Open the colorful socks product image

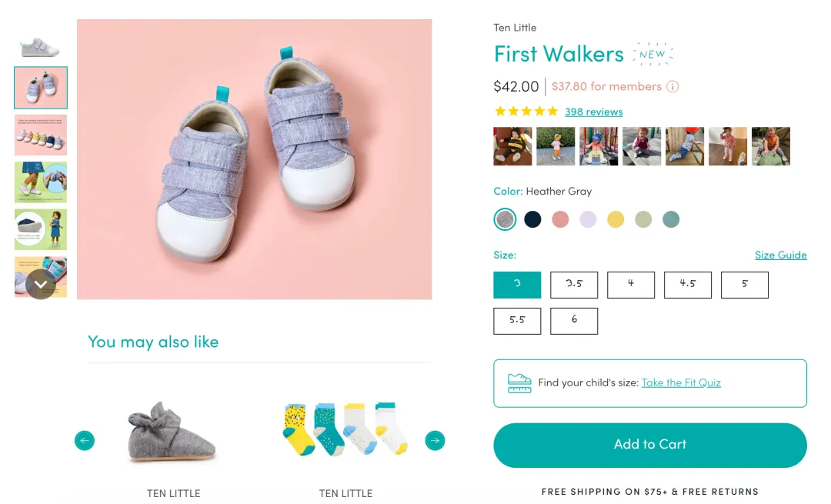(345, 429)
